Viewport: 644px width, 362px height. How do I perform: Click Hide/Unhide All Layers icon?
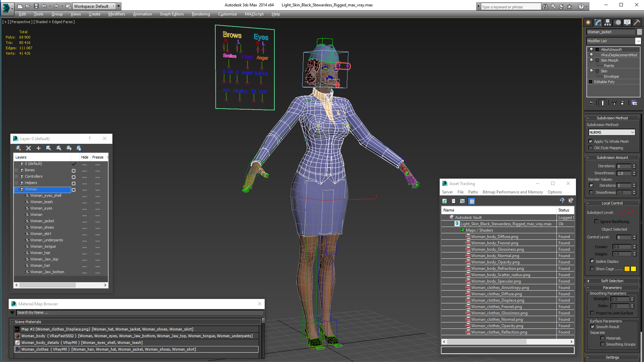click(x=69, y=148)
